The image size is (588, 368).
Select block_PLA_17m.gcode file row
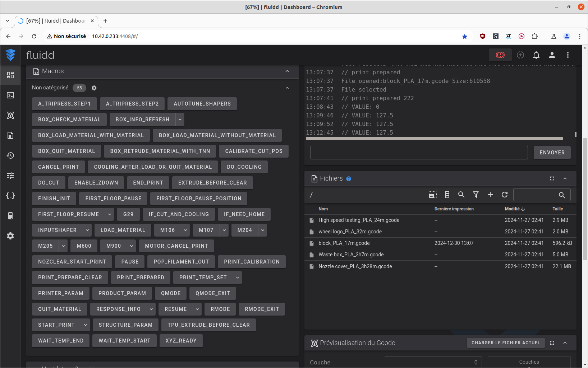(440, 243)
